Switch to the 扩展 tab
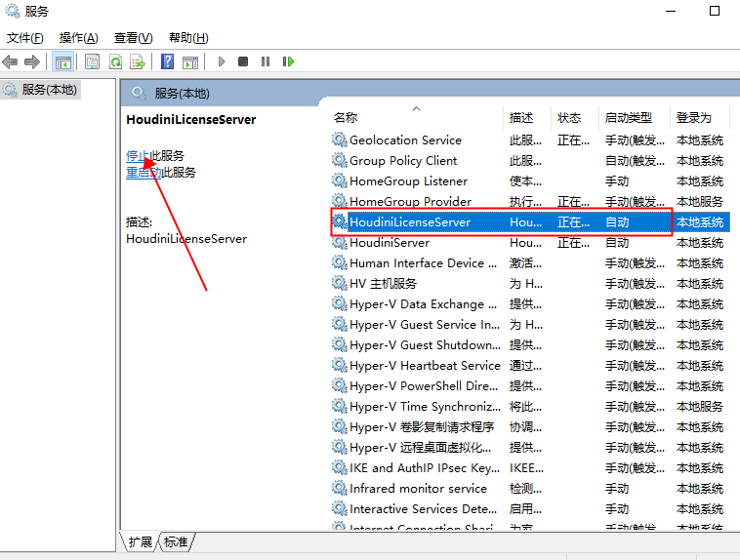The height and width of the screenshot is (560, 740). [x=141, y=542]
